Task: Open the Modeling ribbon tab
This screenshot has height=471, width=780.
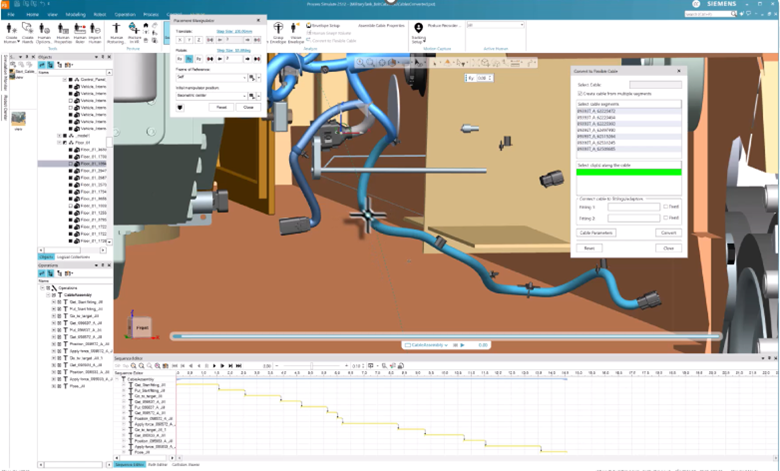Action: point(79,15)
